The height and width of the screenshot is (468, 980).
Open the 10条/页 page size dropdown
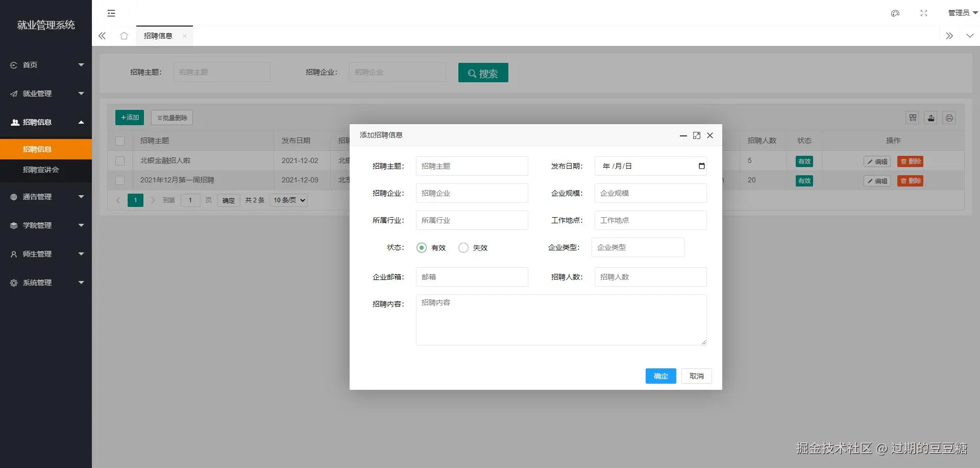[x=288, y=200]
